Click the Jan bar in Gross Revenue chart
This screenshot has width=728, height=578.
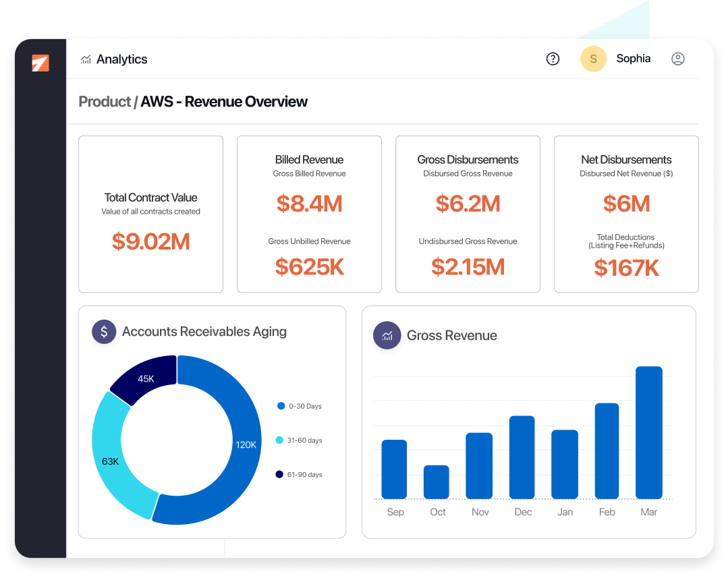point(565,464)
